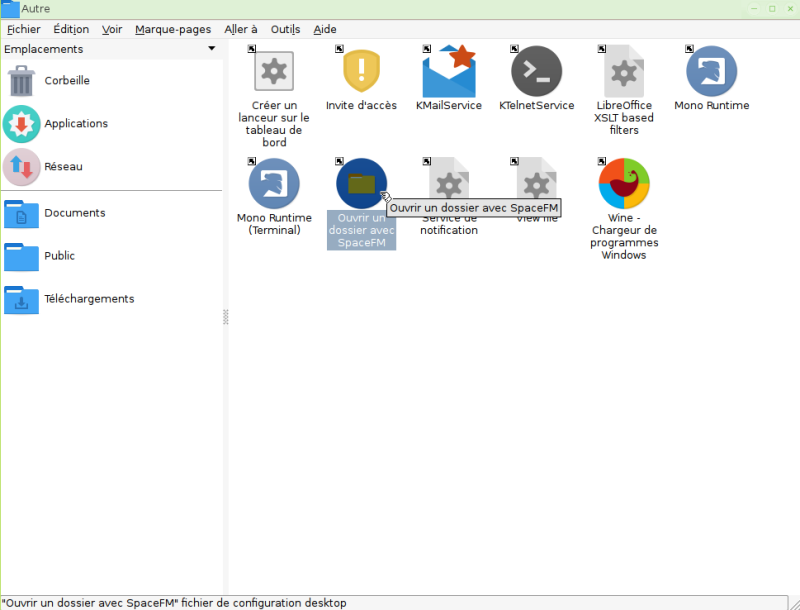Viewport: 800px width, 610px height.
Task: Click the window resize grip in the status bar corner
Action: 794,603
